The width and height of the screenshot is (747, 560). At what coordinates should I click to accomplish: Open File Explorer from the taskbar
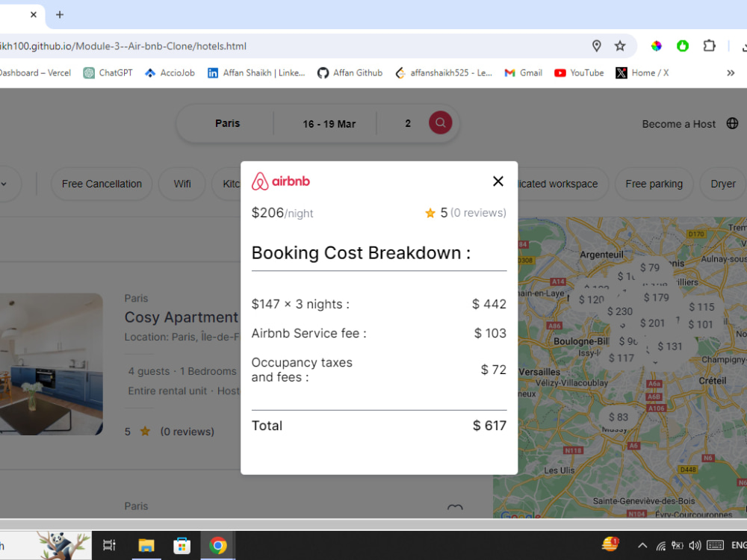[146, 545]
